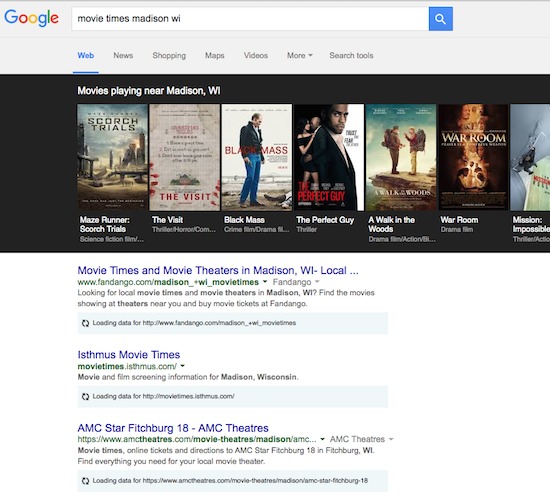Switch to the Shopping tab
Screen dimensions: 550x501
tap(169, 55)
